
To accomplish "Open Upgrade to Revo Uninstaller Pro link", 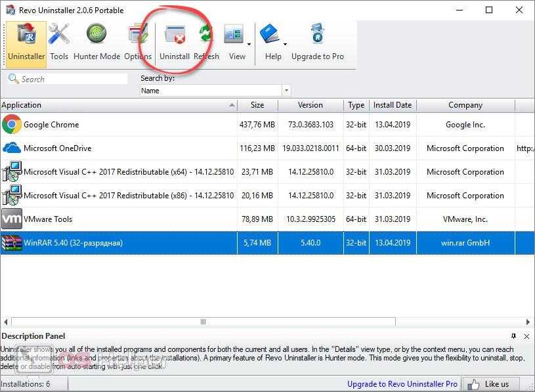I will click(402, 384).
